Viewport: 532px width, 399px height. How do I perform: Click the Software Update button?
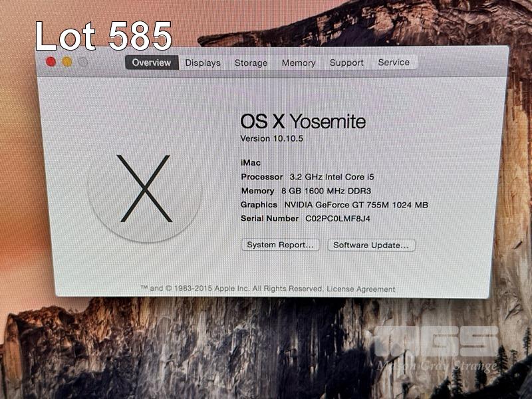click(371, 245)
